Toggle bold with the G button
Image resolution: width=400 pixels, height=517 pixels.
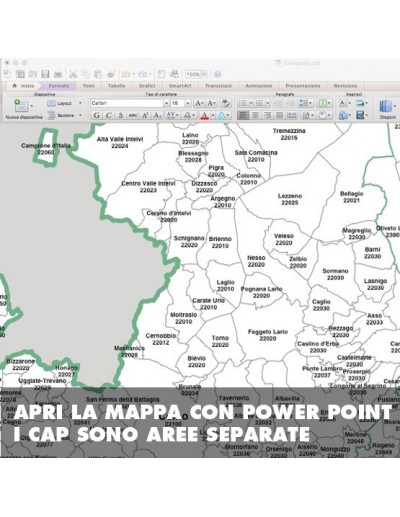[96, 115]
